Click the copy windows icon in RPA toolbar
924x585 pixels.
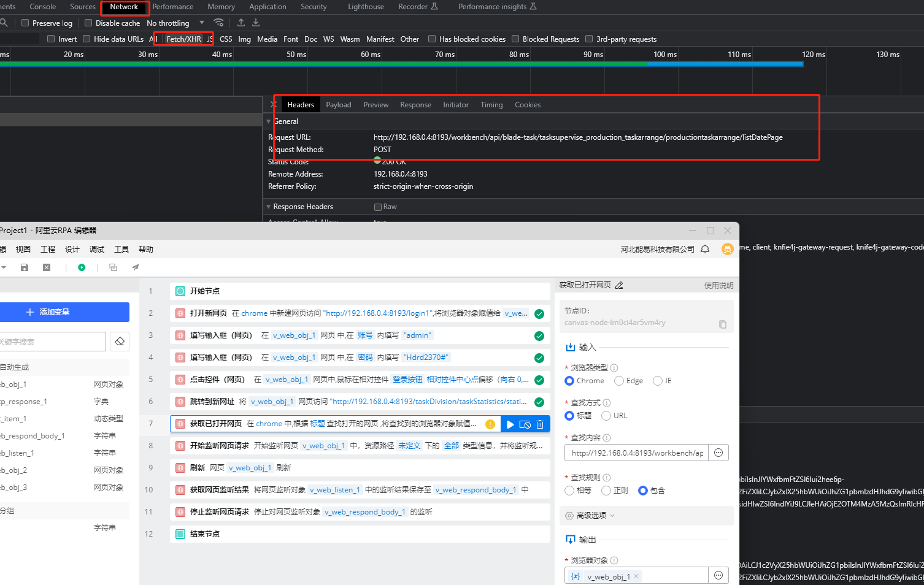[x=113, y=267]
